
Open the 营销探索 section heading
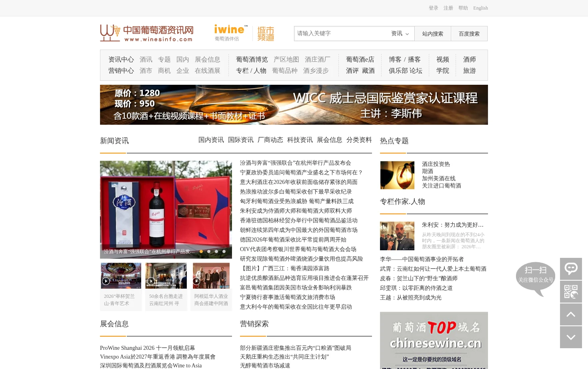254,324
